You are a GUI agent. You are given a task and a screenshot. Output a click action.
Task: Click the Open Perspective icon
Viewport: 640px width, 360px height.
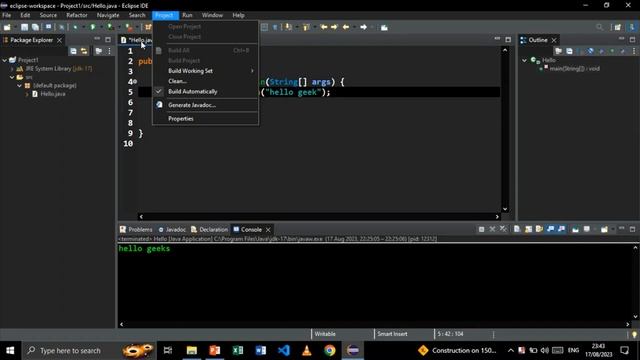pos(618,27)
